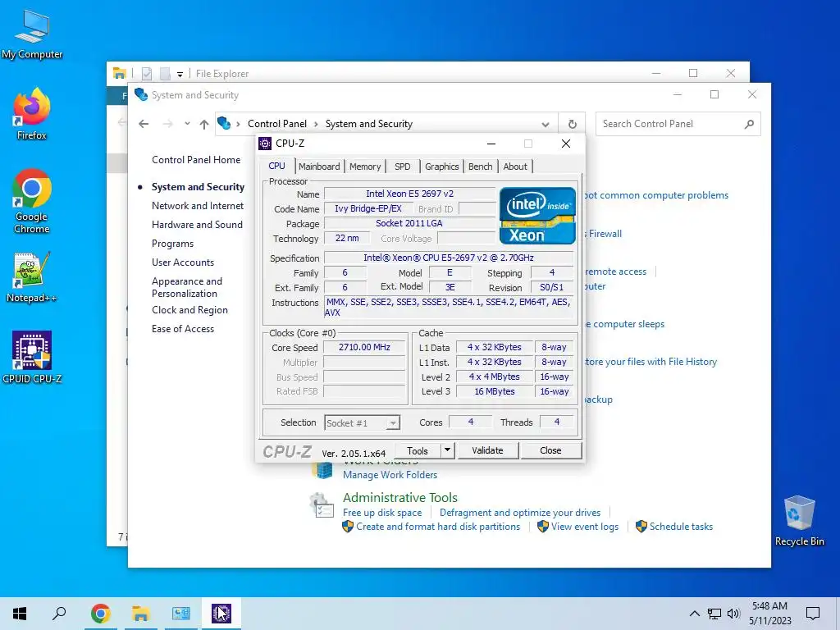This screenshot has height=630, width=840.
Task: Open My Computer desktop icon
Action: 32,34
